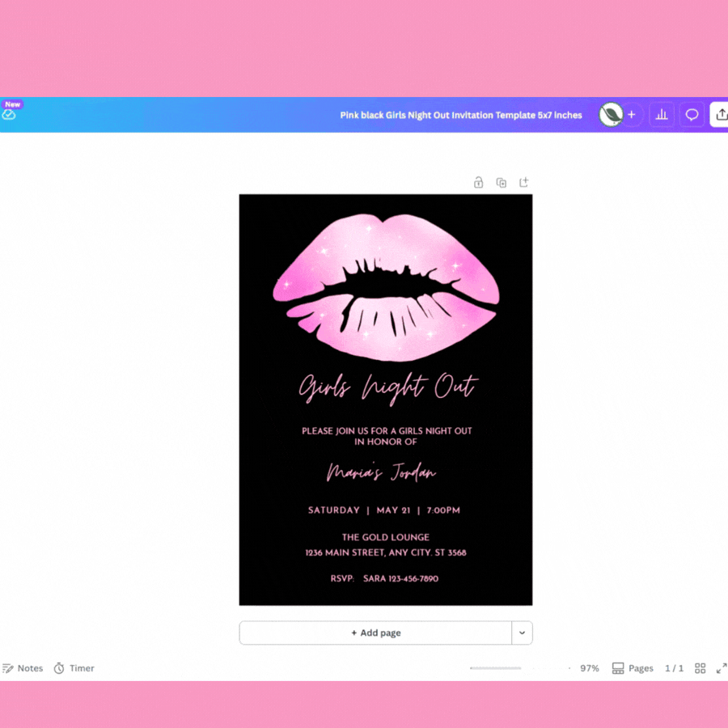Toggle the page lock icon
728x728 pixels.
[x=478, y=183]
